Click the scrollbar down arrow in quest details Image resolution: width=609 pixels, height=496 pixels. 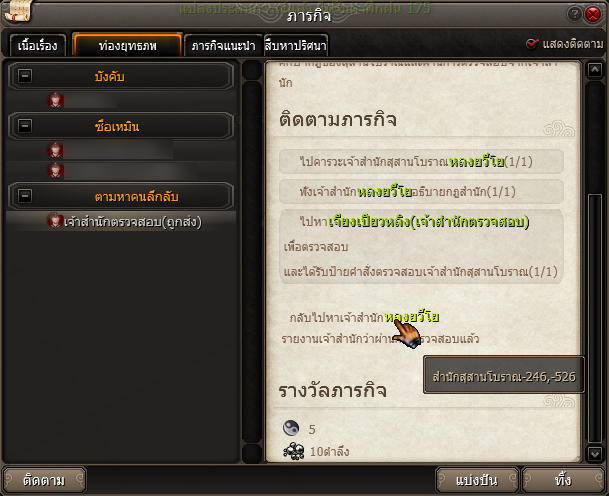[595, 453]
